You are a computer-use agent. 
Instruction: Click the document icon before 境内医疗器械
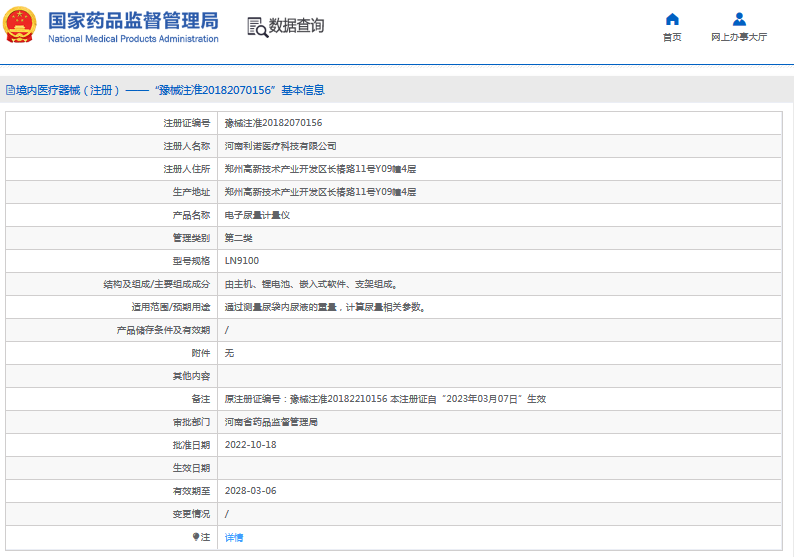coord(9,90)
